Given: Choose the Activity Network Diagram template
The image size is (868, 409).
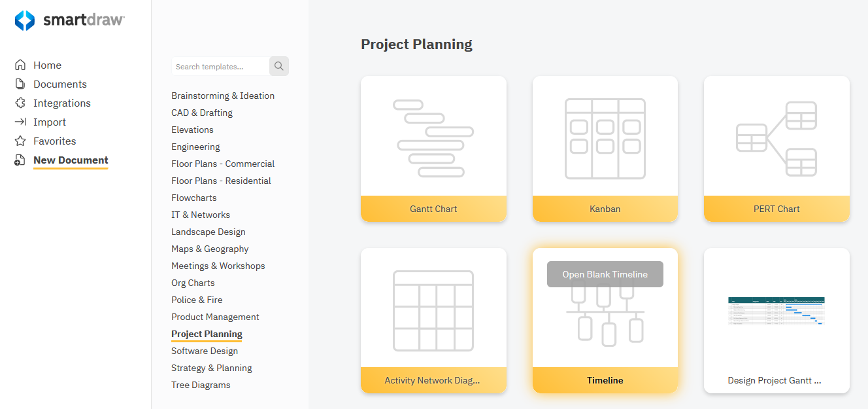Looking at the screenshot, I should pos(433,320).
